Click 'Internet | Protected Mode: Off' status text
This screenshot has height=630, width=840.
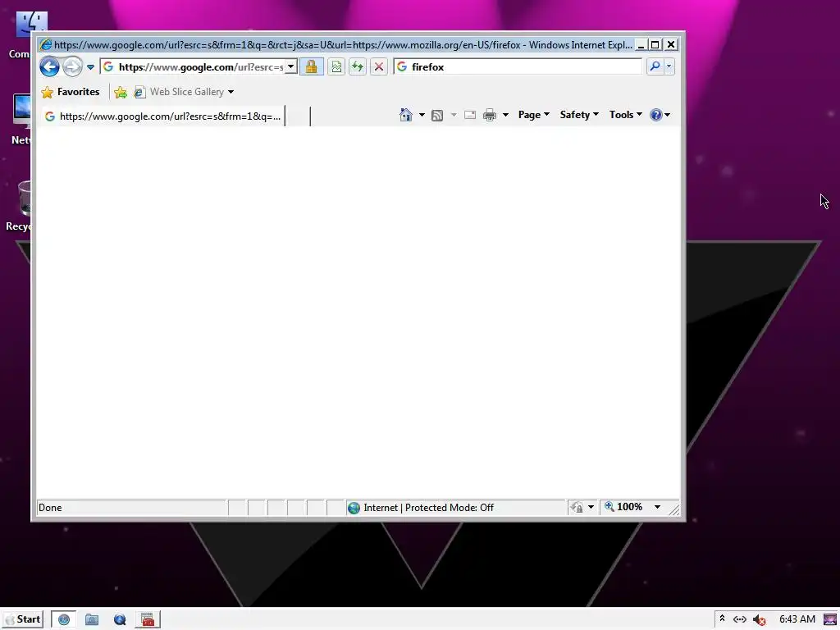(428, 508)
